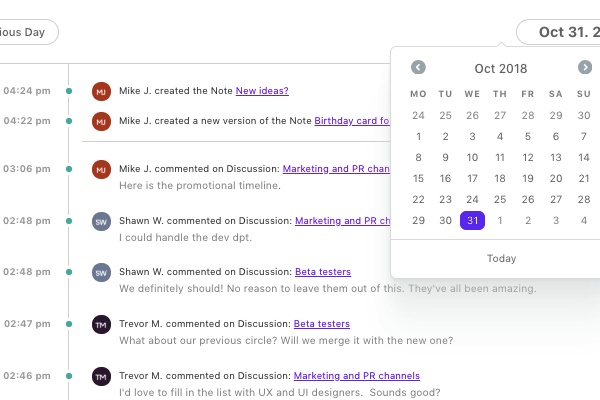600x400 pixels.
Task: Click comment text 'I could handle the dev dpt.'
Action: click(x=185, y=237)
